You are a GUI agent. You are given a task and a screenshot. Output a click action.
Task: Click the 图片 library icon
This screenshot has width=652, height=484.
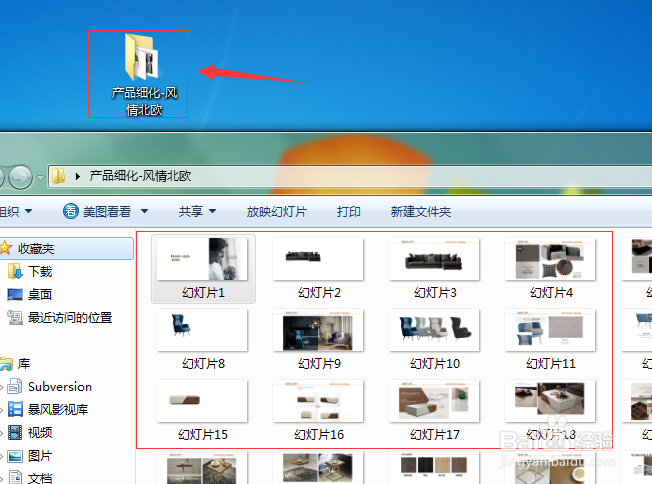15,456
